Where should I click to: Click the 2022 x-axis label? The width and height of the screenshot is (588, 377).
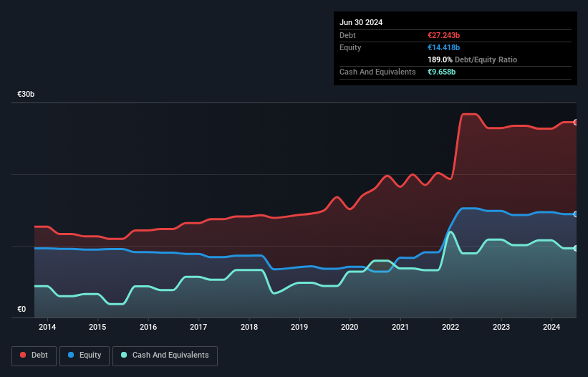click(x=450, y=327)
